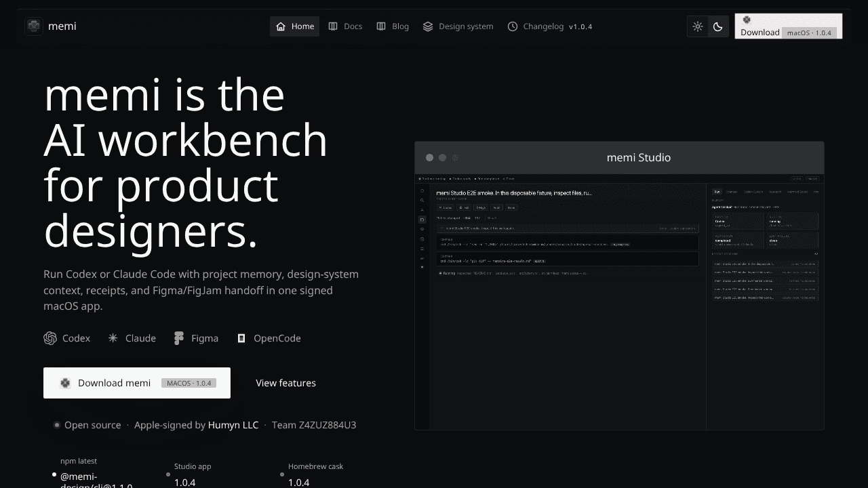Click the MACOS · 1.0.4 badge in hero button

point(189,383)
